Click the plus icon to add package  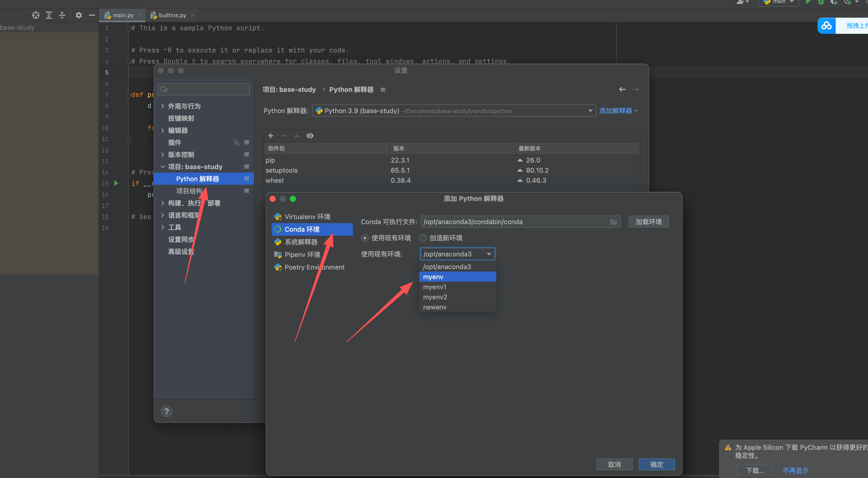tap(270, 136)
